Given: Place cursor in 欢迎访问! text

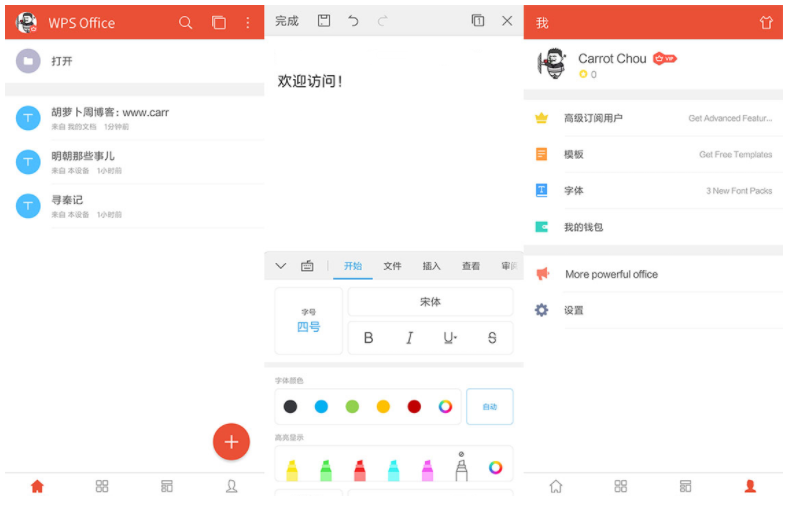Looking at the screenshot, I should [x=310, y=81].
